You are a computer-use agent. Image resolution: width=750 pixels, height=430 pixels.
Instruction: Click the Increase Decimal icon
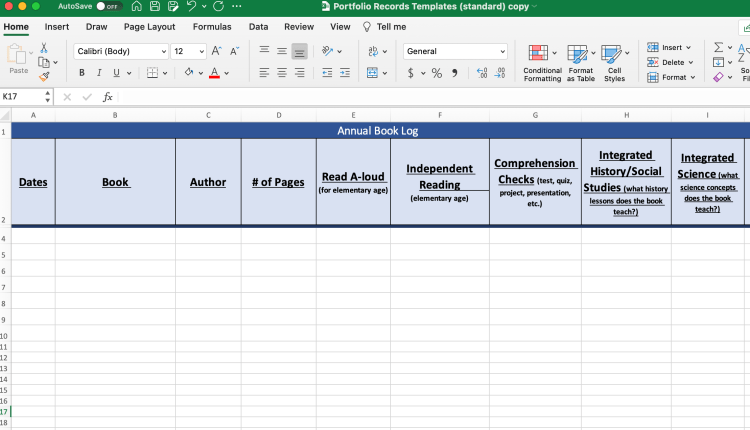click(481, 73)
